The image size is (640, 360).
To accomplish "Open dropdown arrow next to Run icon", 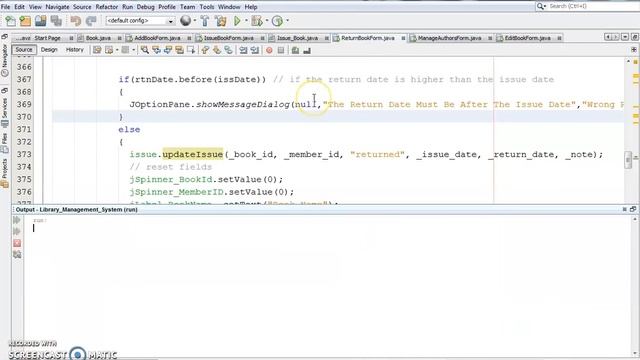I will (246, 20).
